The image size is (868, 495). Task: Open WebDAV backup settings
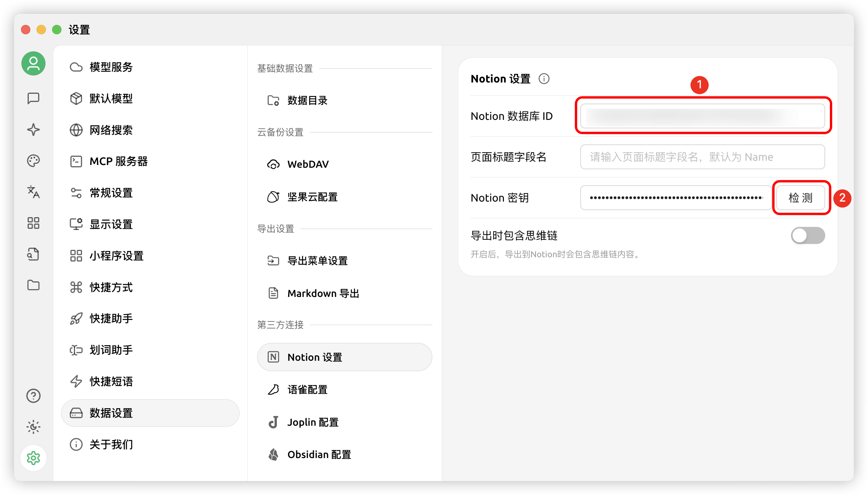click(x=308, y=165)
